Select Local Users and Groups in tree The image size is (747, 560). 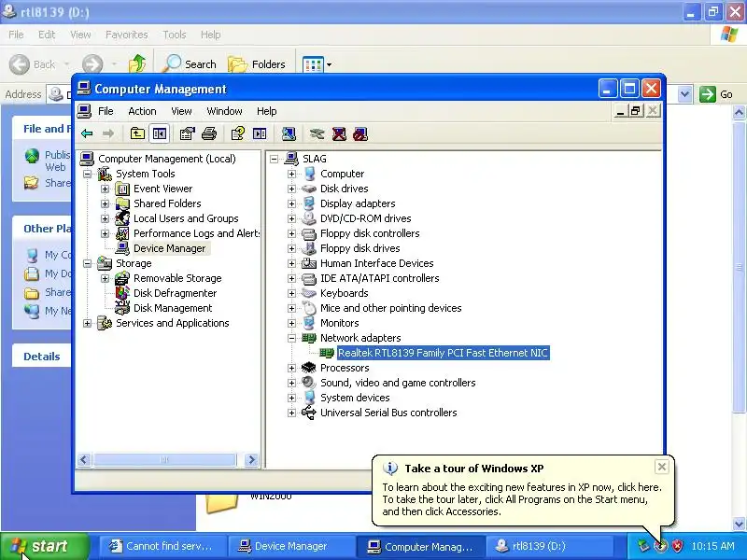click(186, 218)
